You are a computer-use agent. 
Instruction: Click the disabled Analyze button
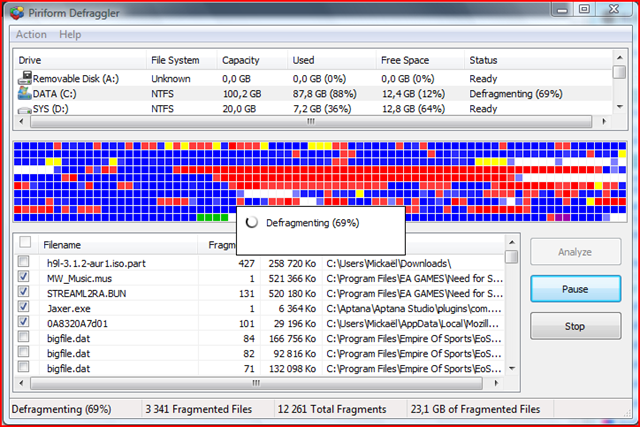tap(576, 252)
